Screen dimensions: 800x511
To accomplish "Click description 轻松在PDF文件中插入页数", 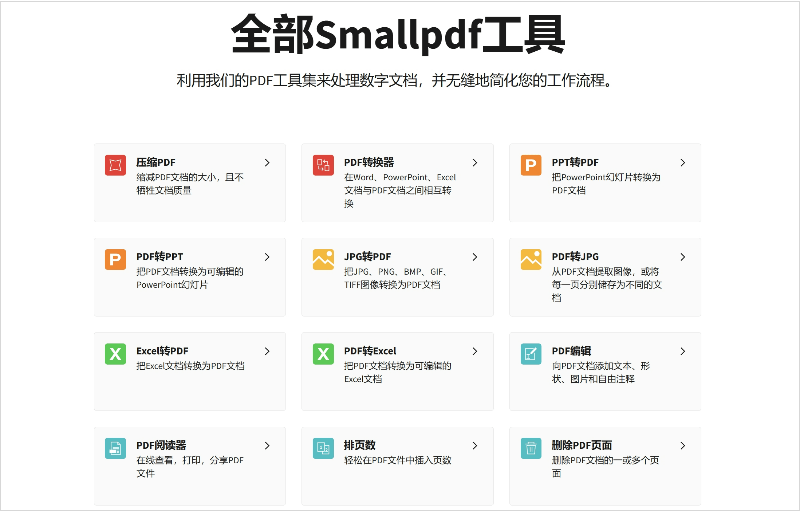I will tap(397, 461).
